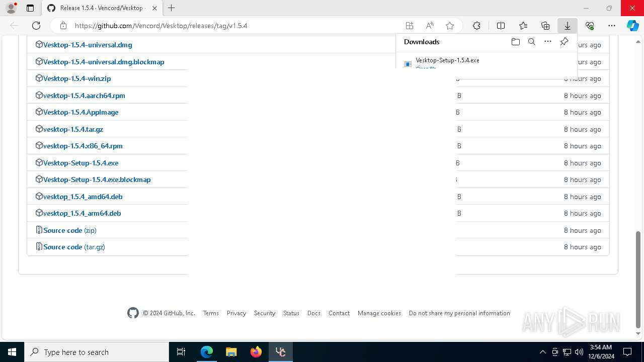Open Favorites list icon
This screenshot has width=644, height=362.
pos(523,26)
